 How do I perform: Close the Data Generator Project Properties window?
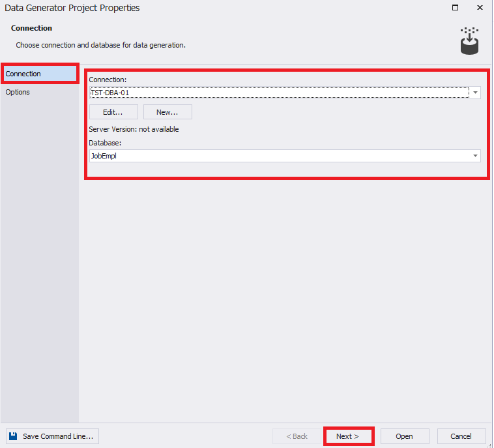(x=480, y=8)
